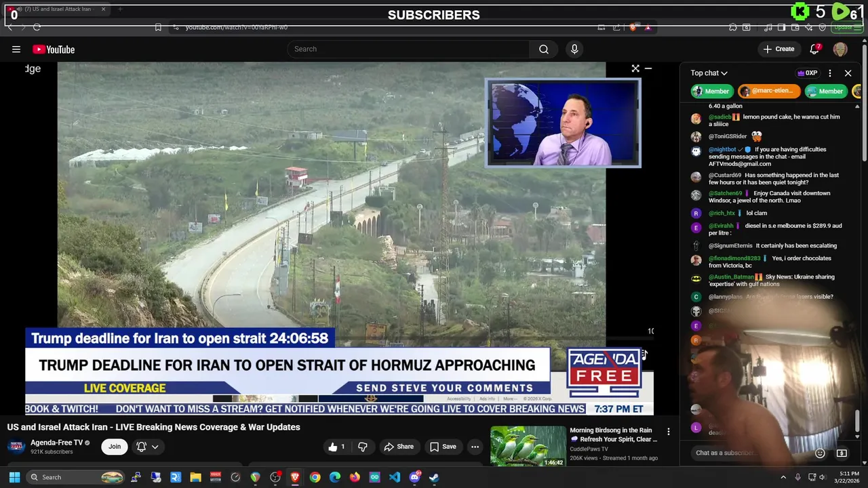Click the Create button
868x488 pixels.
[x=778, y=49]
